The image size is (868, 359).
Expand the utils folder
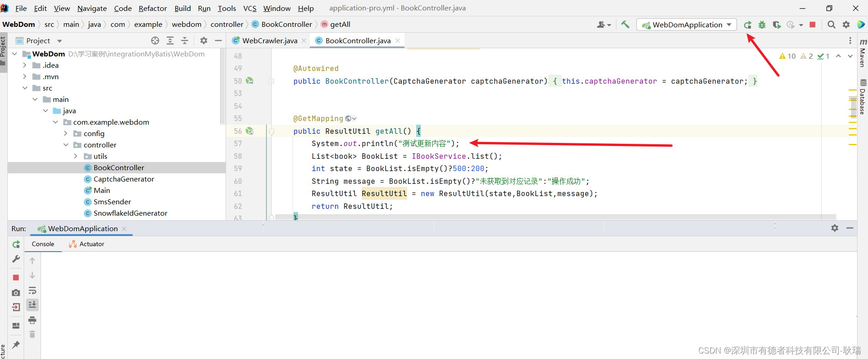click(x=76, y=156)
